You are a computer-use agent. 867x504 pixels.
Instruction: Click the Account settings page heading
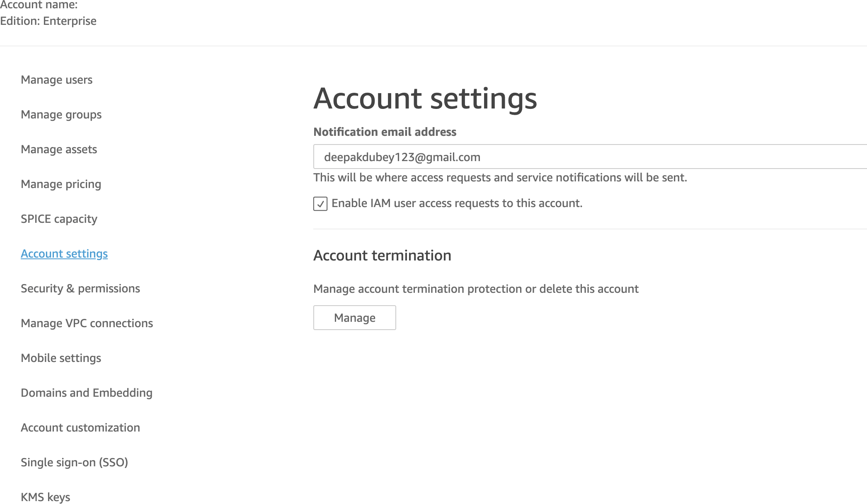[x=425, y=99]
